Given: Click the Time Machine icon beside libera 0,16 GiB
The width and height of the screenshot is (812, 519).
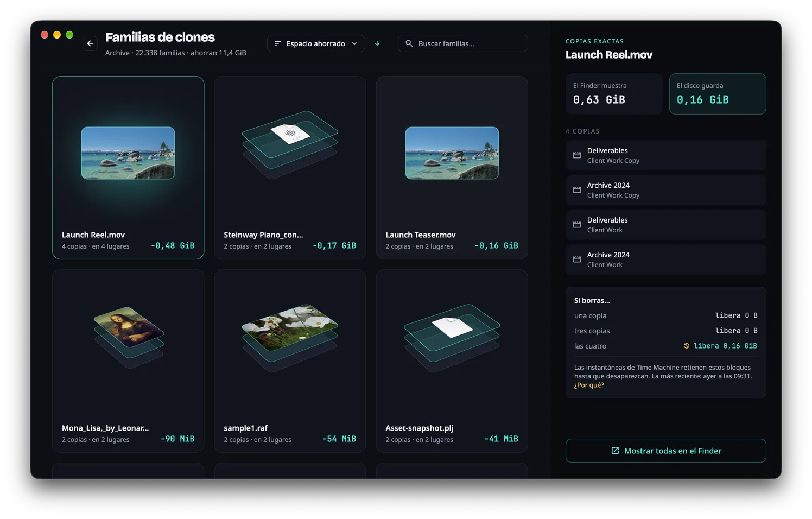Looking at the screenshot, I should click(687, 346).
